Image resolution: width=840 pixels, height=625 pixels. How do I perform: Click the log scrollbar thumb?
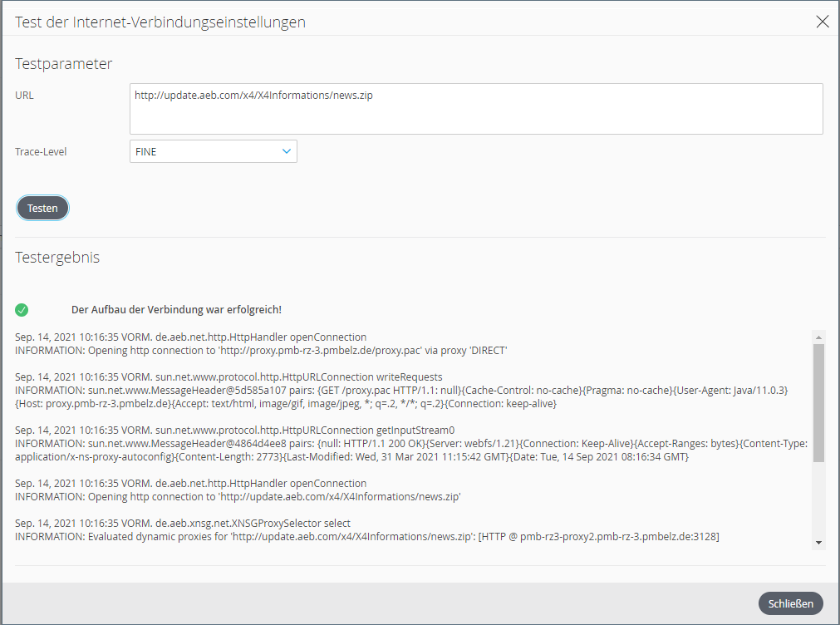click(818, 402)
